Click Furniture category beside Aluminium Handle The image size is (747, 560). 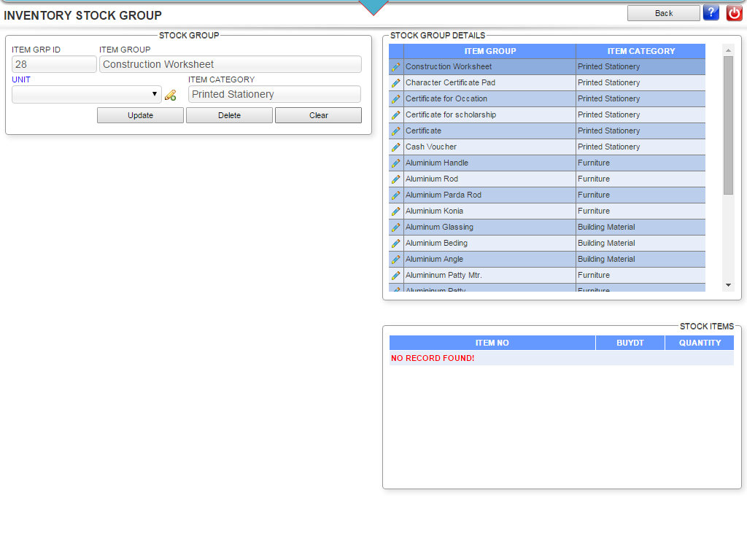[x=640, y=163]
